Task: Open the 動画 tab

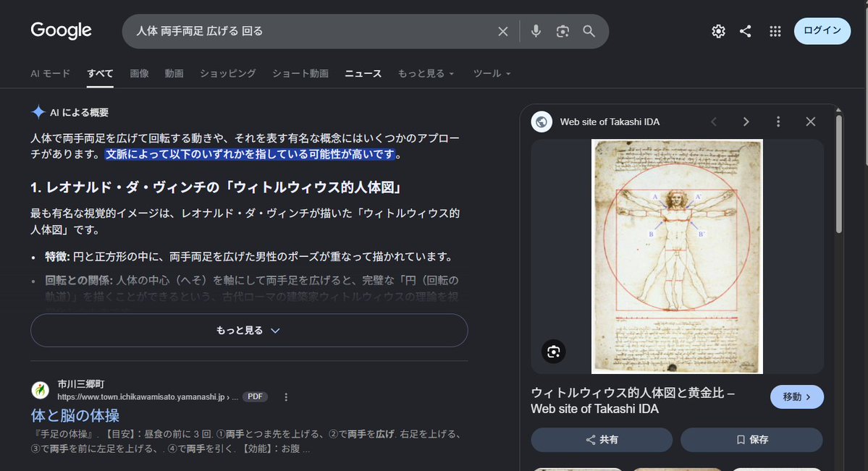Action: tap(174, 74)
